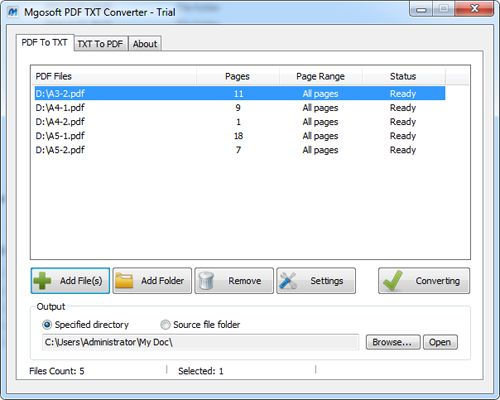This screenshot has width=500, height=400.
Task: Click the wrench and screwdriver Settings icon
Action: [x=288, y=281]
